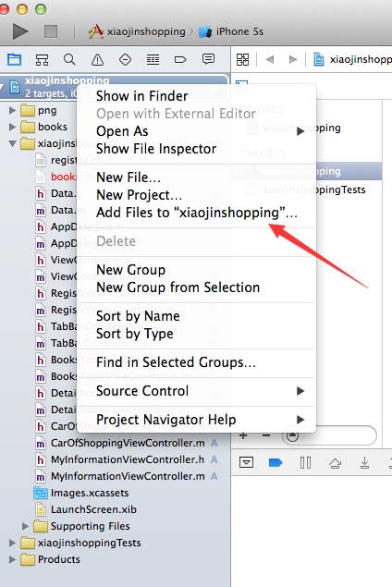Click the Stop button in toolbar
This screenshot has width=392, height=587.
[51, 31]
